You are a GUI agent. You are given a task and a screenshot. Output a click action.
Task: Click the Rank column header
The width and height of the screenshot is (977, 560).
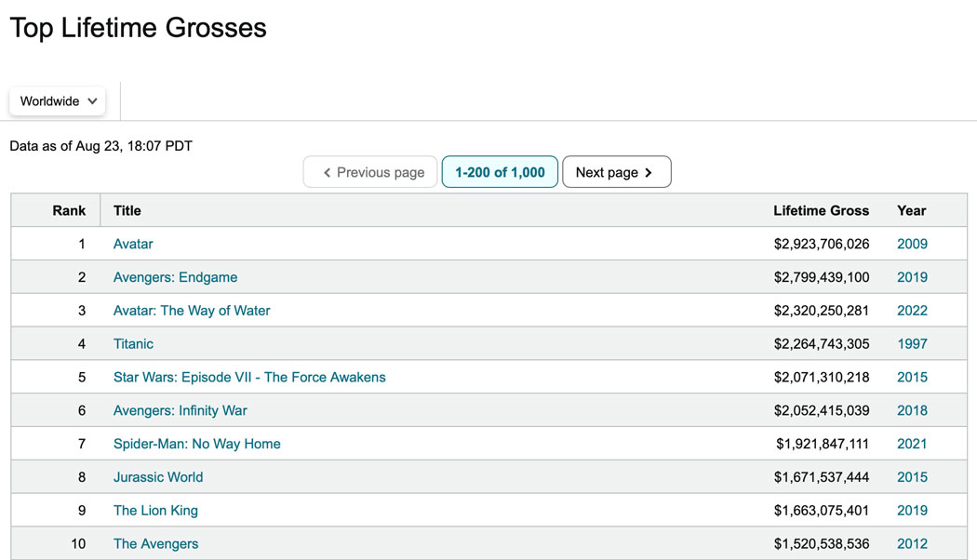pyautogui.click(x=69, y=211)
